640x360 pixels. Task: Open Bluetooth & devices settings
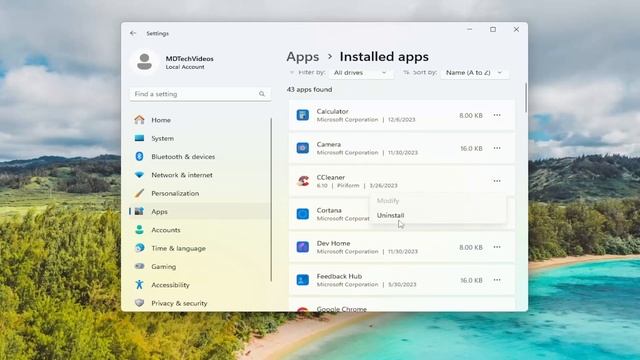point(183,157)
